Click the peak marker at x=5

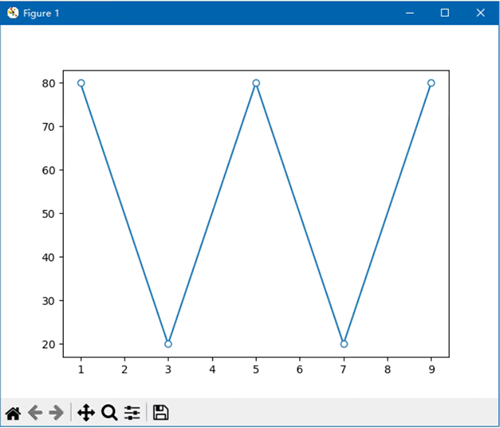tap(256, 83)
